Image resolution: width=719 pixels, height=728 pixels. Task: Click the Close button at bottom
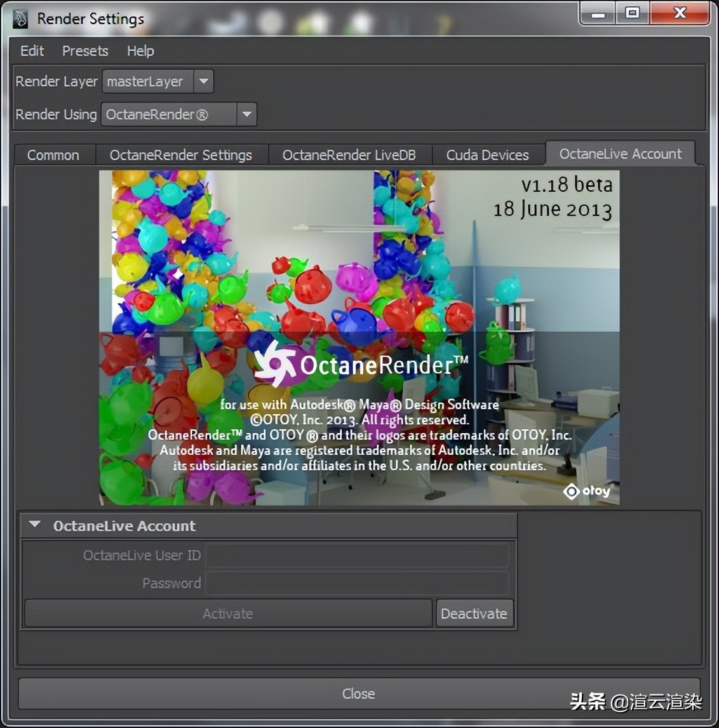[x=359, y=693]
